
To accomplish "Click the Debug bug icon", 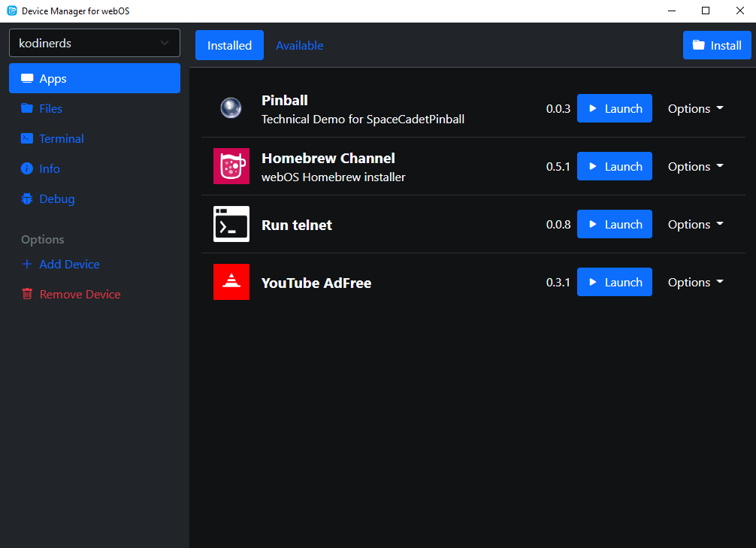I will coord(27,198).
